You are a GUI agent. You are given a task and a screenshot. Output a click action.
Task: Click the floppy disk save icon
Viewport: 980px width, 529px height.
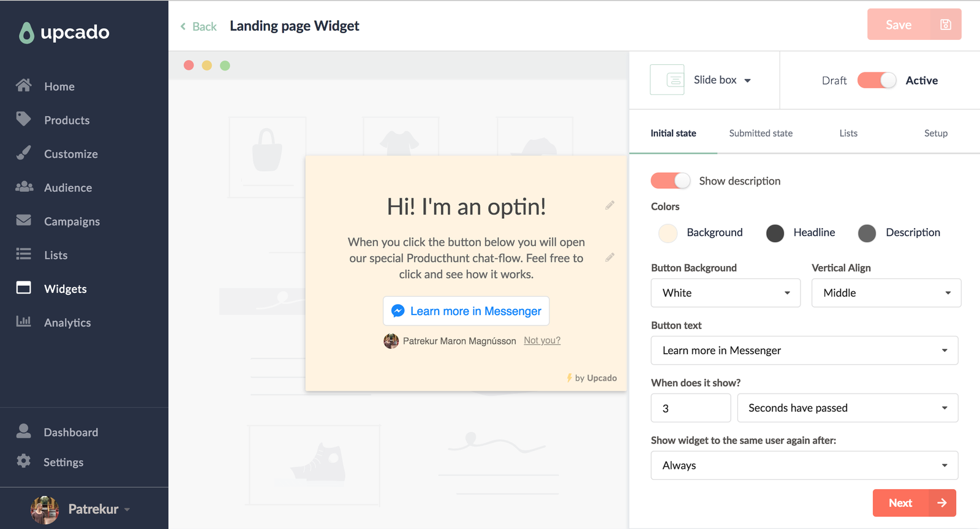tap(946, 25)
